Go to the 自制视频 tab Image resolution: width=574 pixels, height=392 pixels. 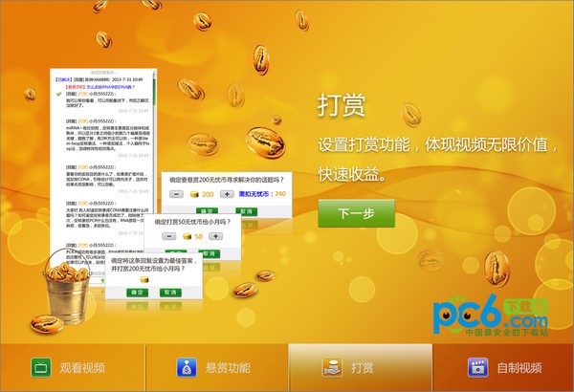pos(503,367)
